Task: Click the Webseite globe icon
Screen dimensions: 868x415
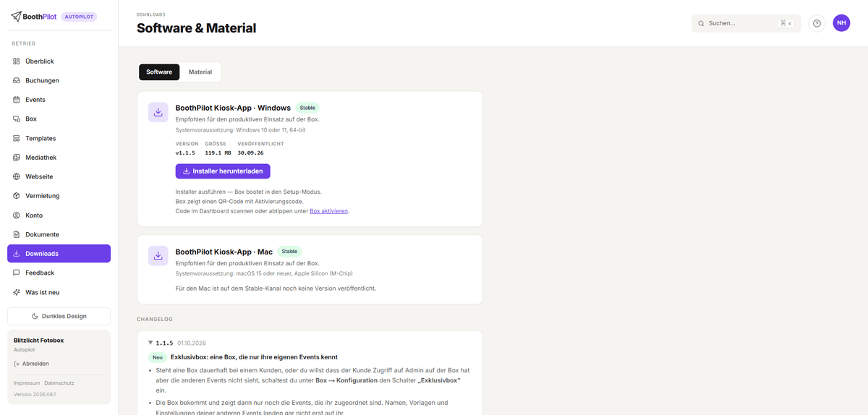Action: [x=17, y=176]
